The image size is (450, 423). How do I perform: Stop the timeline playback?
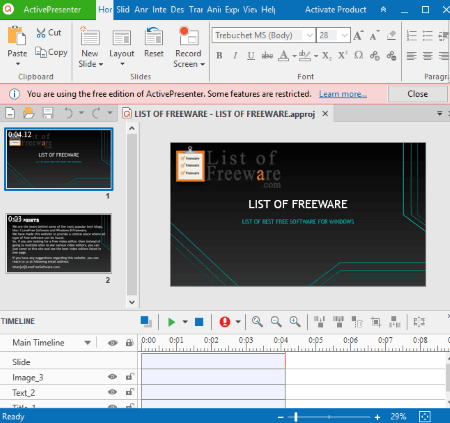point(199,322)
